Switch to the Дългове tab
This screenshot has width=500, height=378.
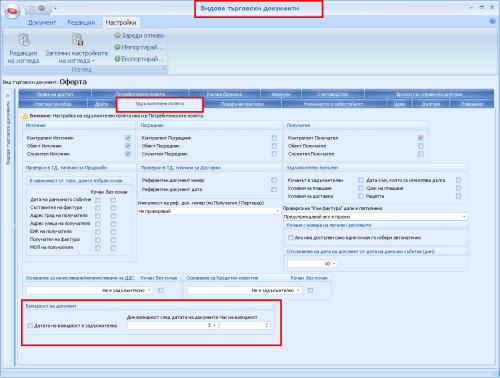pos(431,104)
